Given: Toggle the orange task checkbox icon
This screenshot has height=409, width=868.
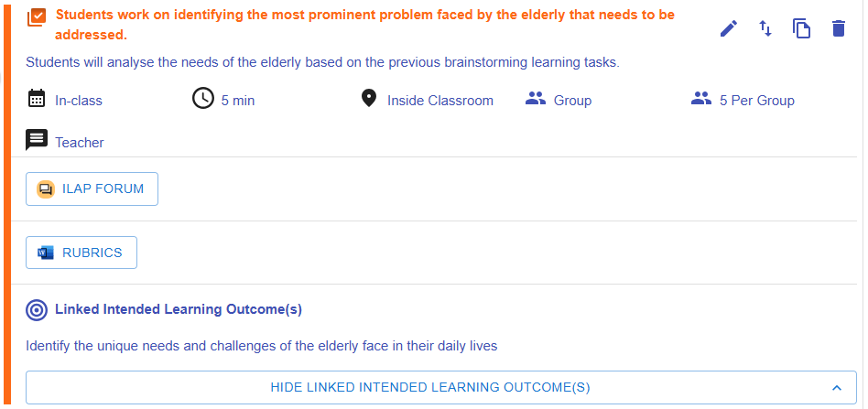Looking at the screenshot, I should pyautogui.click(x=37, y=16).
